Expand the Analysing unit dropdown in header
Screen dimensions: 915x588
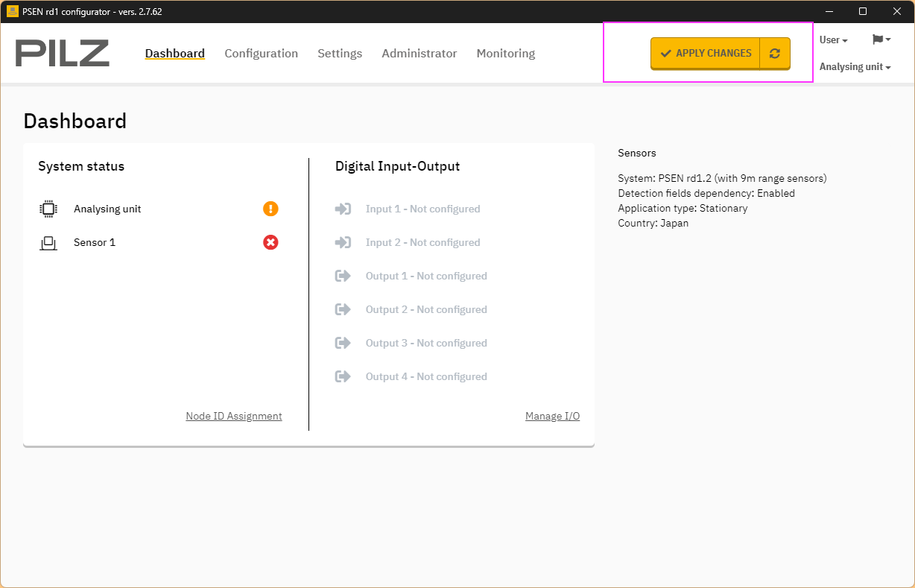click(x=855, y=67)
